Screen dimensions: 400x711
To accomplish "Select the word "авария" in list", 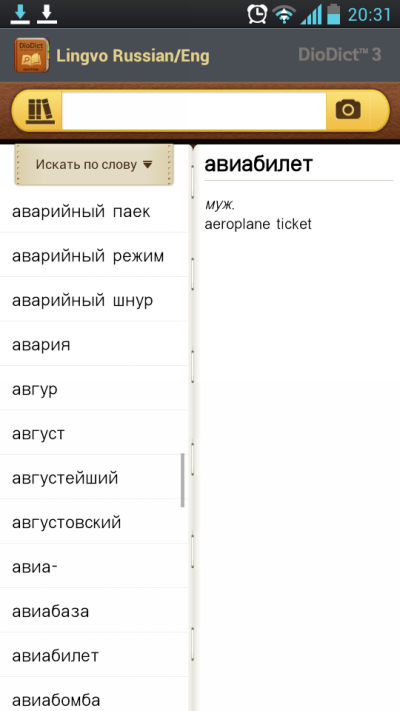I will tap(94, 344).
